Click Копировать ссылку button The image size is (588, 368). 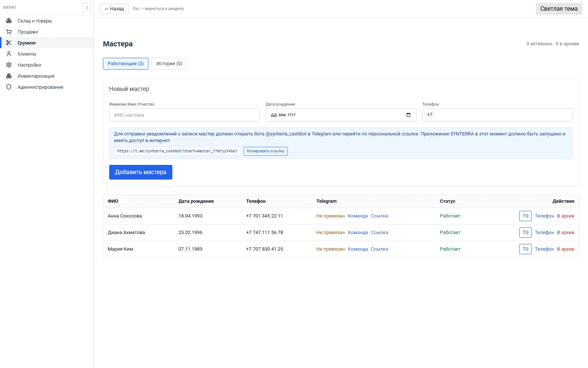click(265, 151)
